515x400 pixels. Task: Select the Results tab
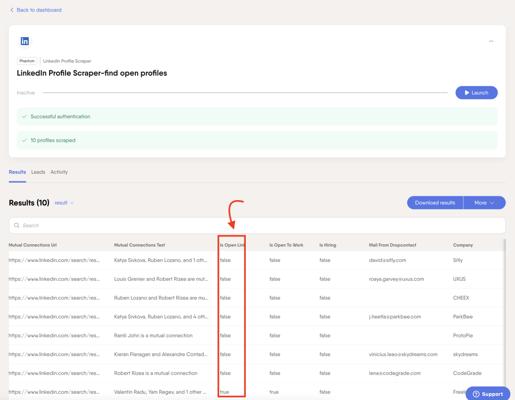point(17,172)
